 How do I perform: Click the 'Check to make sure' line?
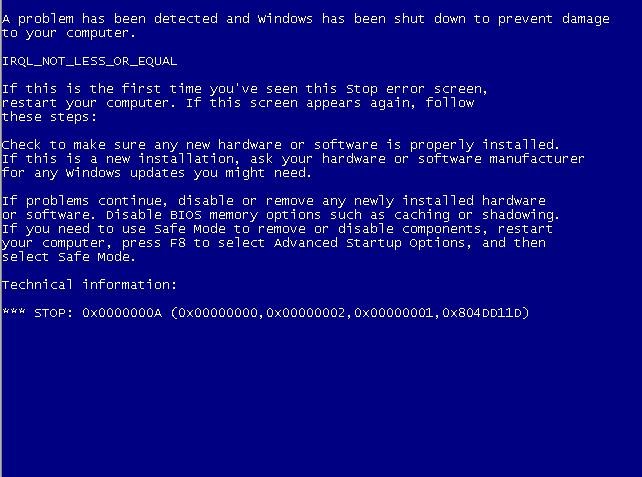[280, 145]
